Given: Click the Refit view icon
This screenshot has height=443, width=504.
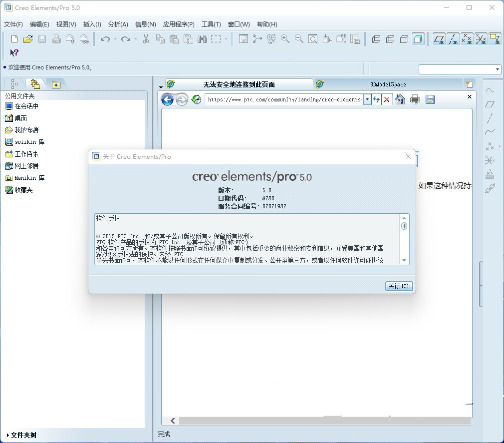Looking at the screenshot, I should 313,39.
